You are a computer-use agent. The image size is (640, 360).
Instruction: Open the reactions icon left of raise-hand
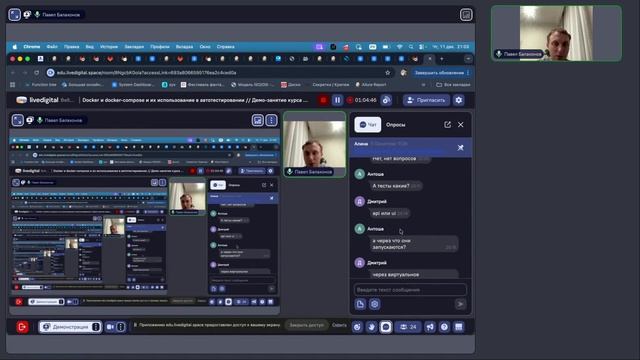tap(357, 327)
